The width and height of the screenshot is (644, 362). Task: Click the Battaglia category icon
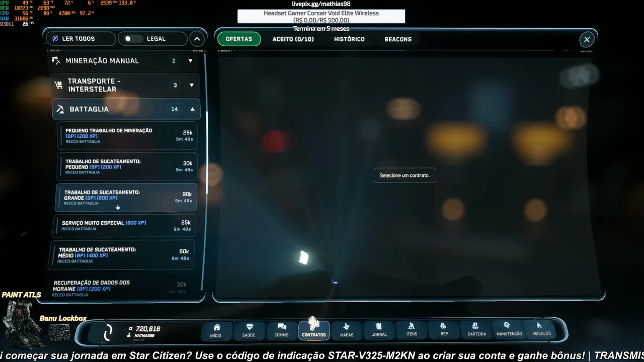click(61, 109)
